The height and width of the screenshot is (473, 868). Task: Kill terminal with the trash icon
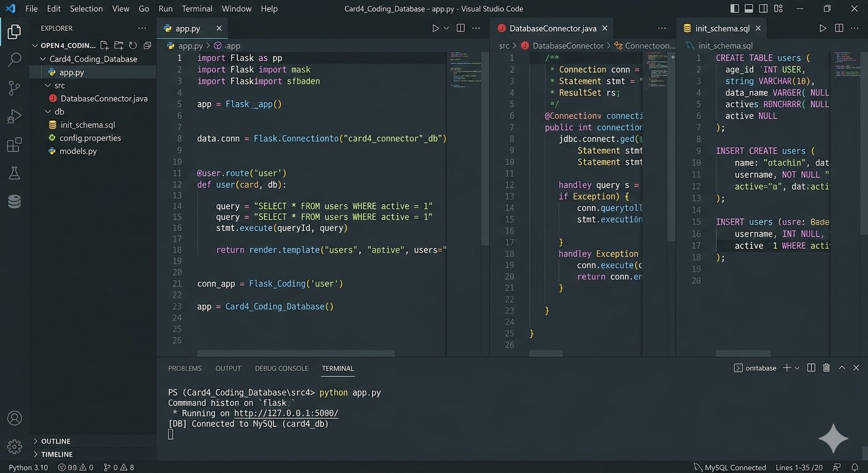(x=826, y=368)
